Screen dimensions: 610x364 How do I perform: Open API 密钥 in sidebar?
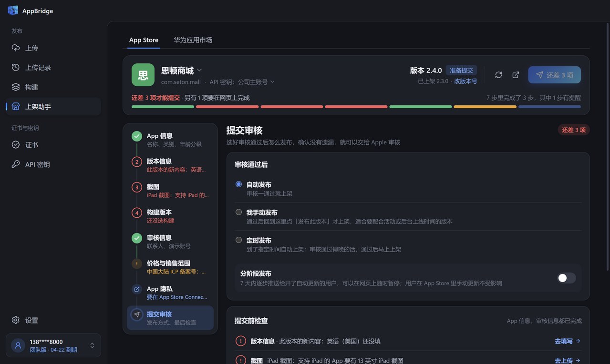point(53,164)
